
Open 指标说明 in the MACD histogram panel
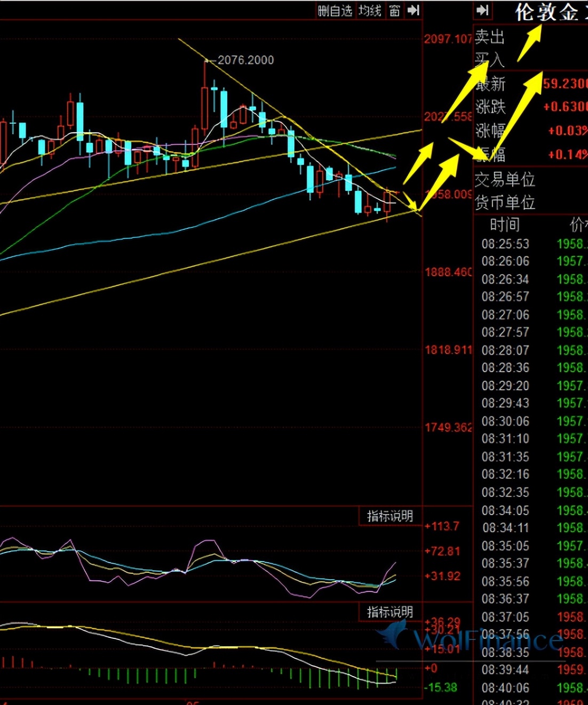(x=390, y=612)
